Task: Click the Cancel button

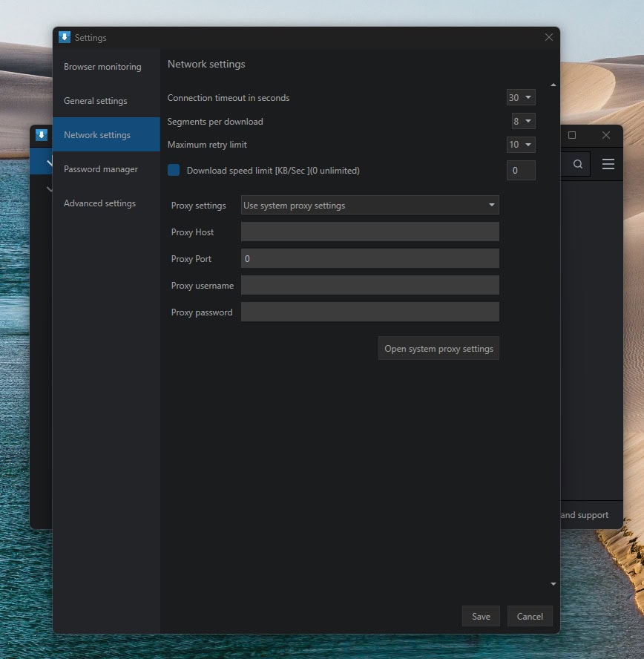Action: pyautogui.click(x=530, y=616)
